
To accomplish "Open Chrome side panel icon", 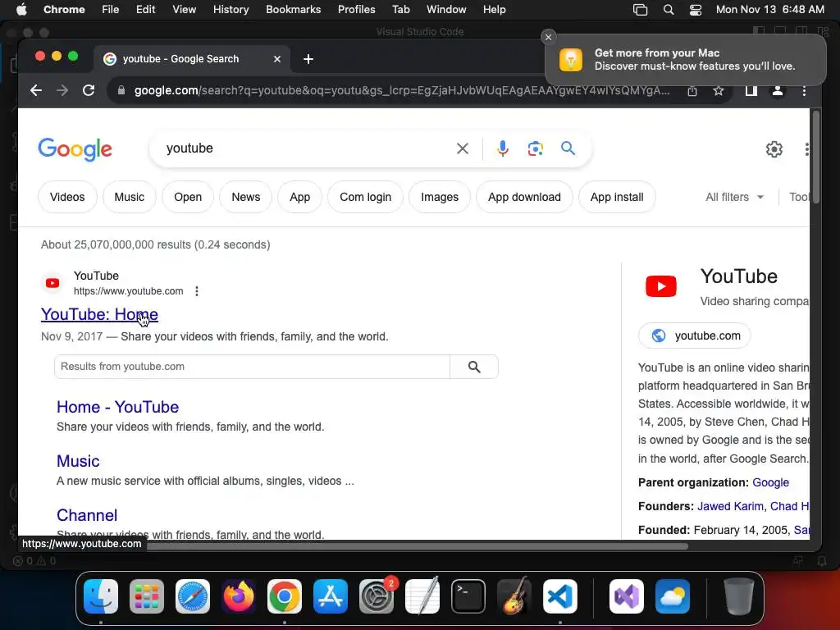I will [x=751, y=91].
